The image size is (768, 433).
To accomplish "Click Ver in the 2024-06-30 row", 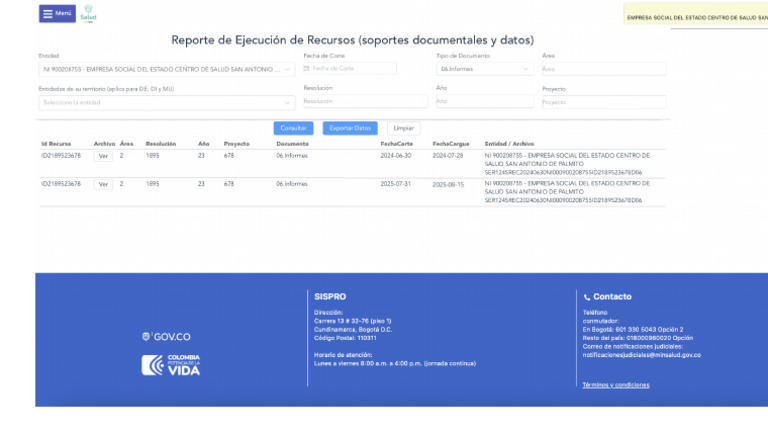I will (x=103, y=156).
